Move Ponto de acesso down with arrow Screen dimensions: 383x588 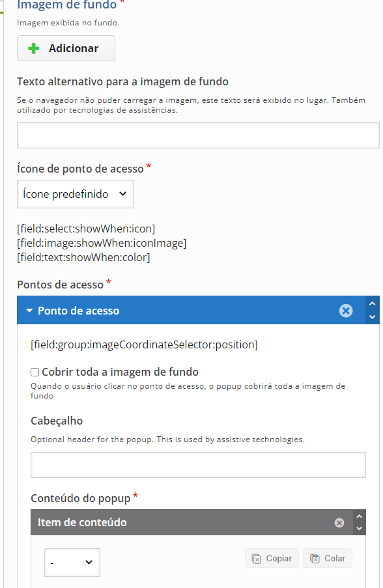372,317
